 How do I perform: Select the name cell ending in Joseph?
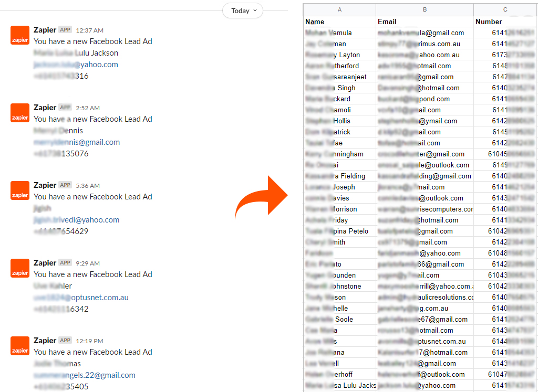click(x=340, y=187)
